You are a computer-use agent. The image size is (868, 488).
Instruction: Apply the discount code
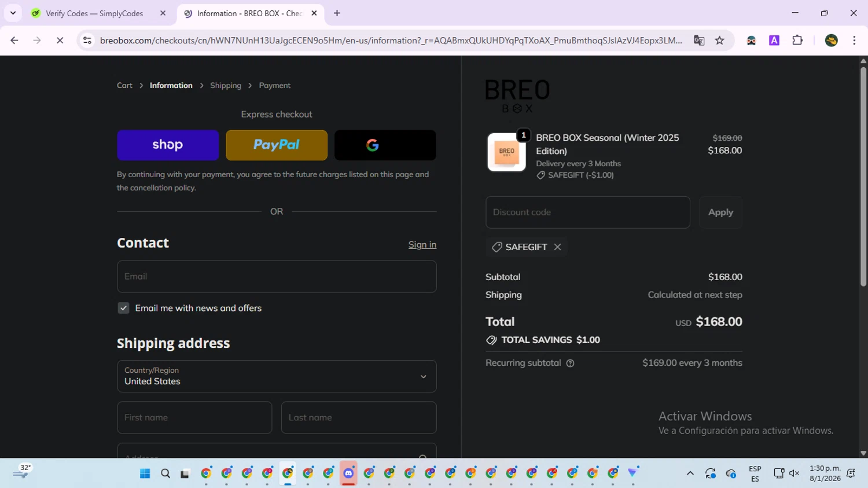pos(720,212)
